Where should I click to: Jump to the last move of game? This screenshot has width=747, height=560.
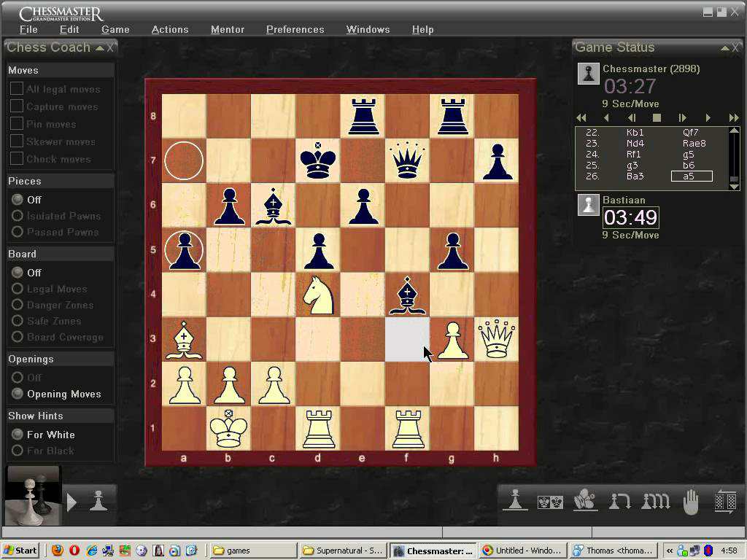[x=734, y=117]
